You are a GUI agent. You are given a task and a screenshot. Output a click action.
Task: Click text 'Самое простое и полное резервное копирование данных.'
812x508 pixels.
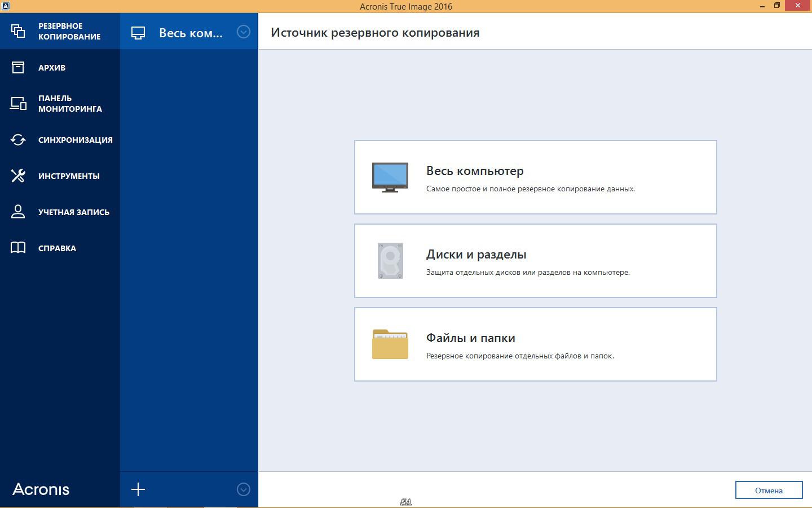tap(531, 189)
